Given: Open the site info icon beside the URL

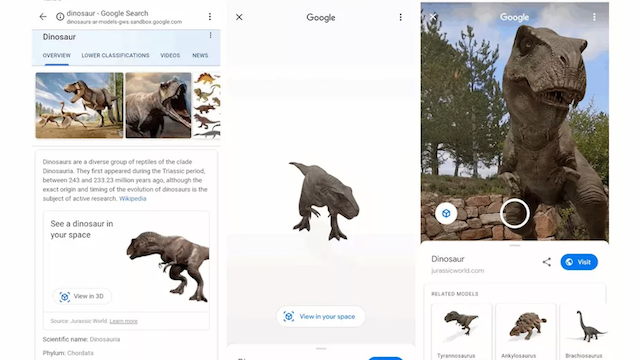Looking at the screenshot, I should pyautogui.click(x=60, y=17).
